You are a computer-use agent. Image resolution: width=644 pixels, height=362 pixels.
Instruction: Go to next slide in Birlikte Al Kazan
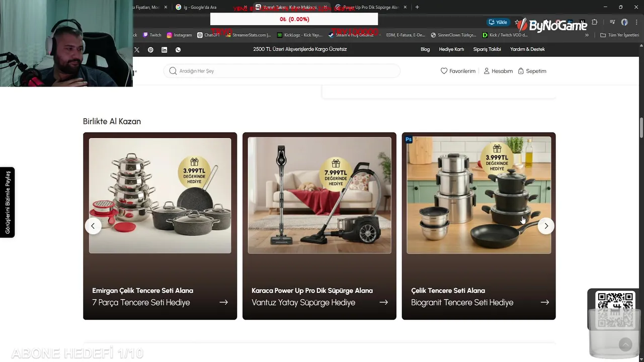click(x=546, y=226)
